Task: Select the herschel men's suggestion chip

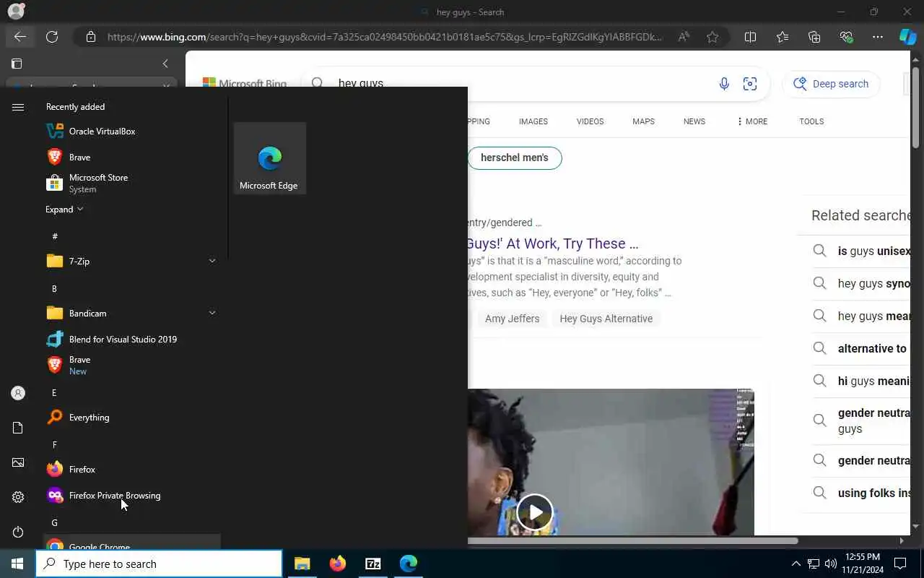Action: click(515, 158)
